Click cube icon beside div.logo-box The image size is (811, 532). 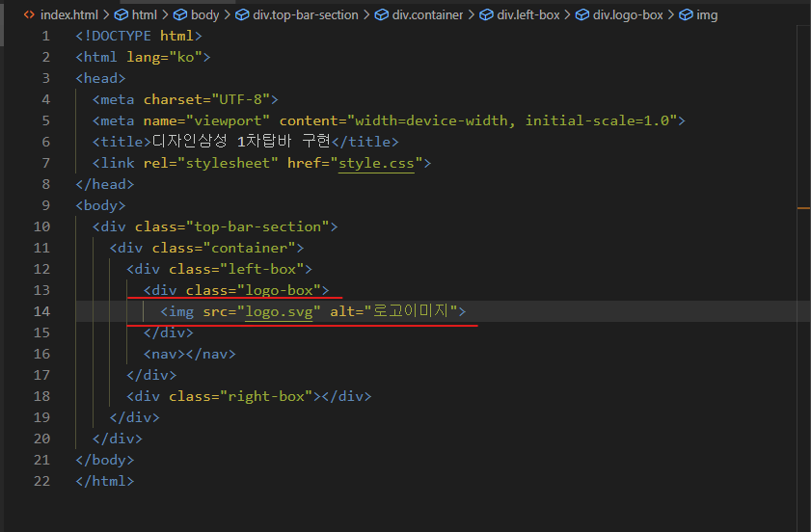(581, 15)
